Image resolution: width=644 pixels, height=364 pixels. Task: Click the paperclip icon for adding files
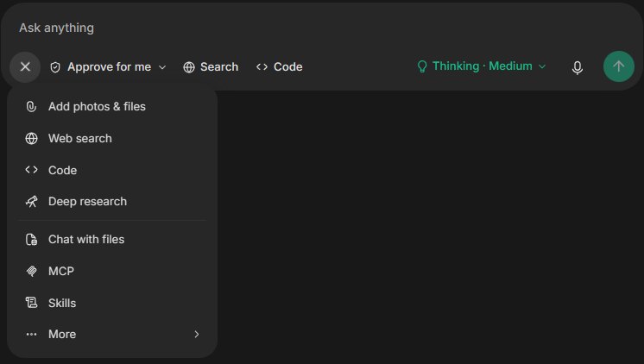[x=31, y=107]
